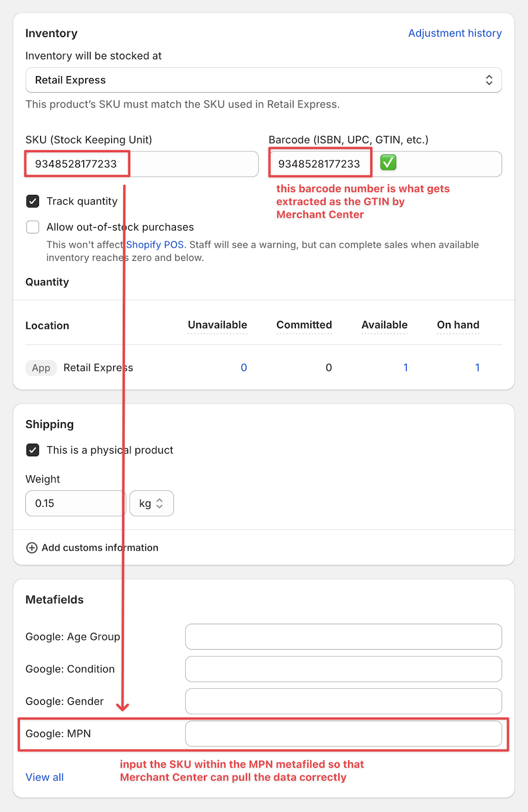This screenshot has height=812, width=528.
Task: Toggle the Track quantity checkbox
Action: pos(33,201)
